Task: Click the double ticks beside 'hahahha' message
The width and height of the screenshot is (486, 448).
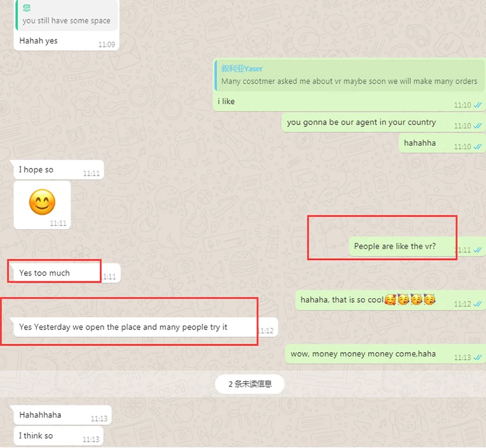Action: point(478,147)
